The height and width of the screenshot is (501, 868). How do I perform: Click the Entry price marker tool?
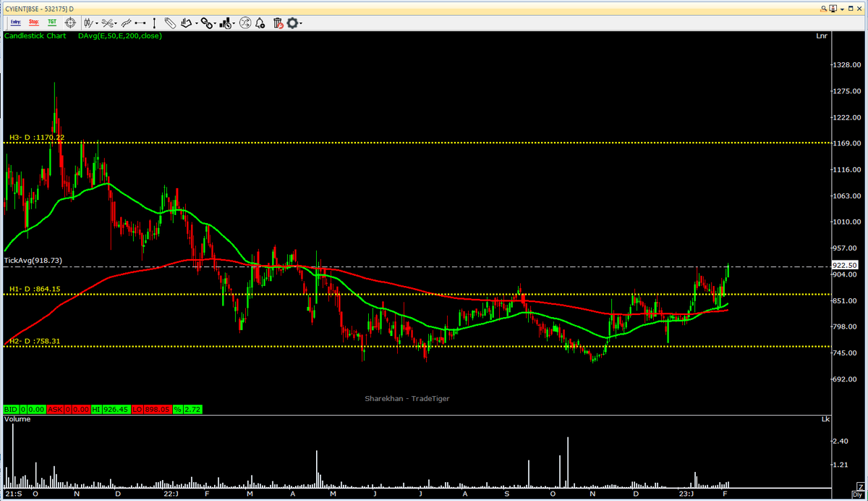(x=16, y=22)
